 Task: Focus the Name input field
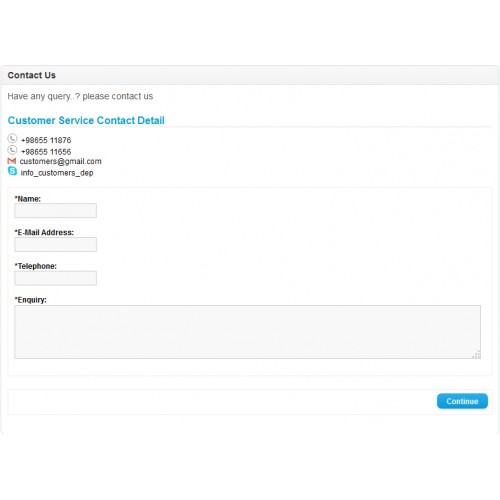(56, 211)
